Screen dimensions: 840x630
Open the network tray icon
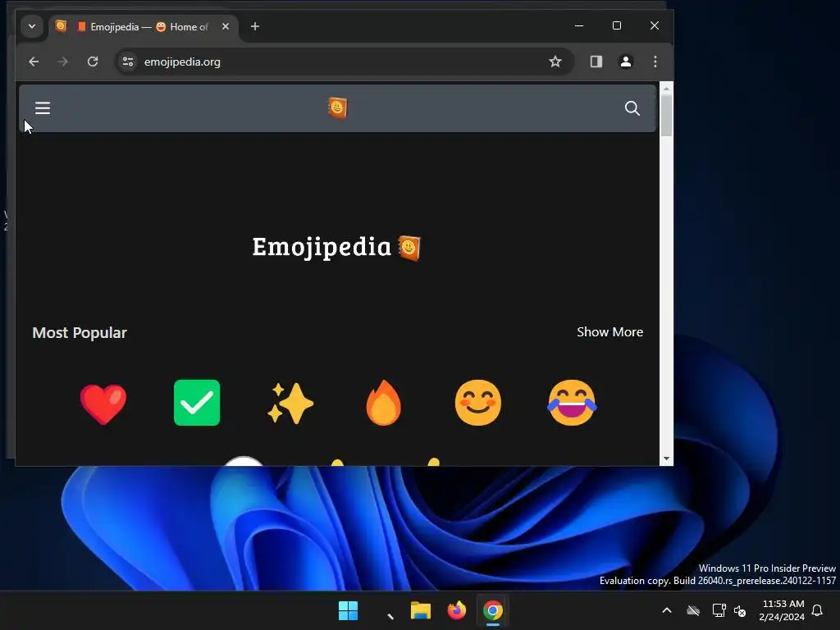coord(719,610)
